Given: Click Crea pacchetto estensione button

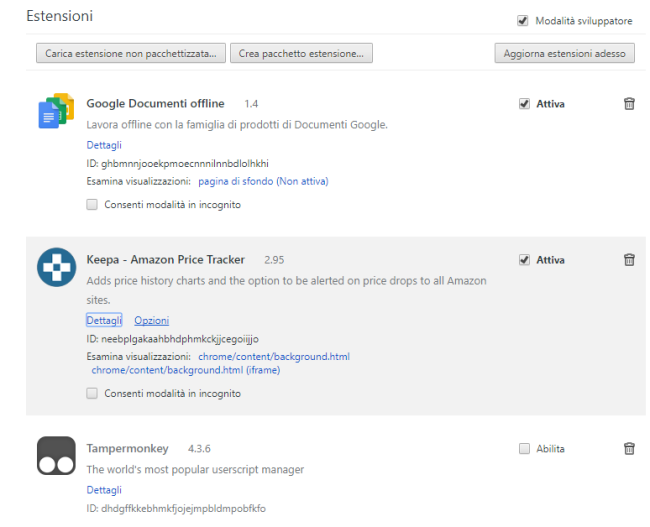Looking at the screenshot, I should click(x=301, y=53).
